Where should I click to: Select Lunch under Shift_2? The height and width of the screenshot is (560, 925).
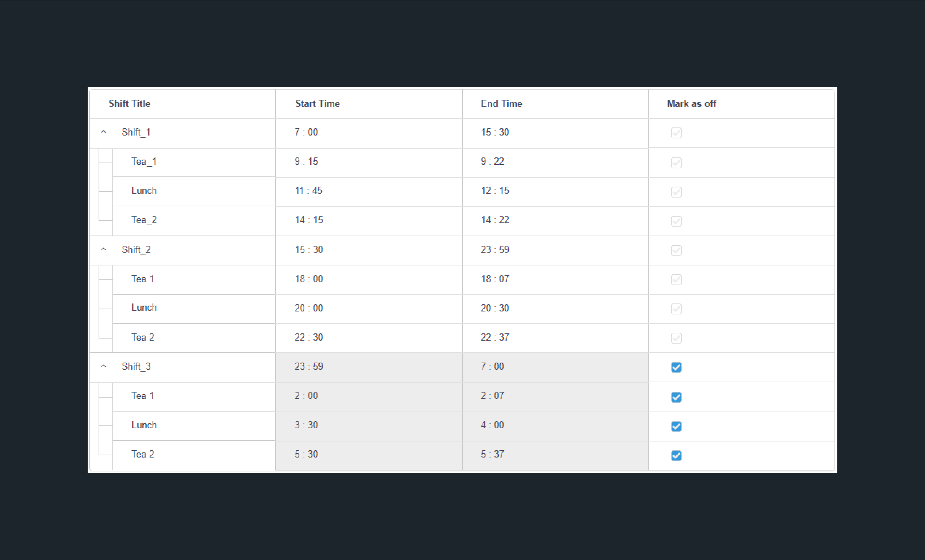point(144,307)
